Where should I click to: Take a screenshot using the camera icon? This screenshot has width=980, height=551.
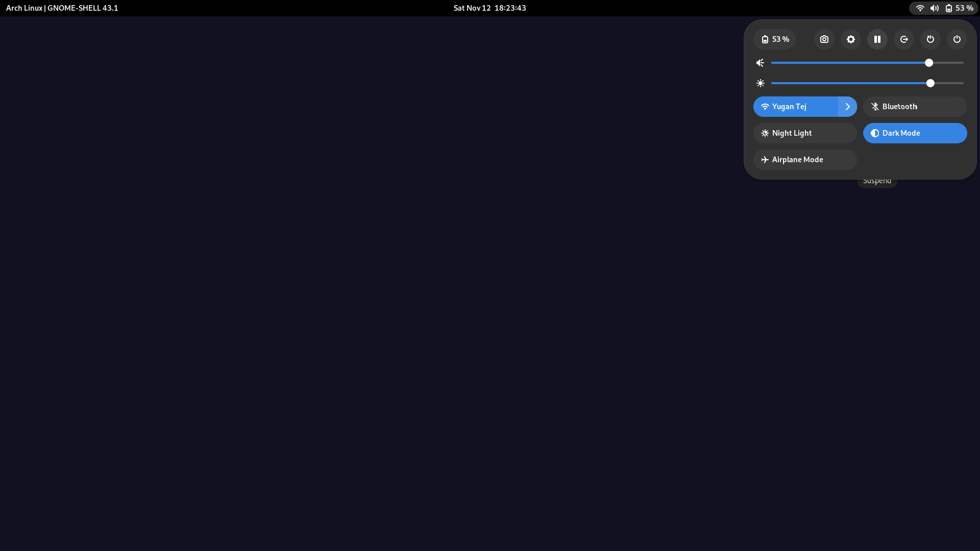[x=824, y=39]
